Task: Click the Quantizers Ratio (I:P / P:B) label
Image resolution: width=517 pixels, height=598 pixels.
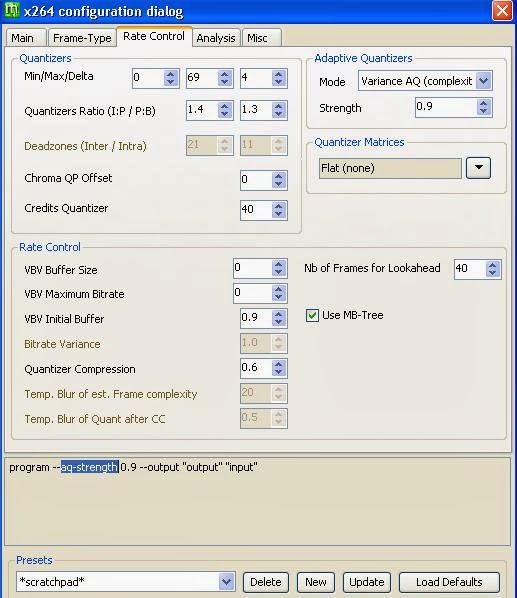Action: 90,111
